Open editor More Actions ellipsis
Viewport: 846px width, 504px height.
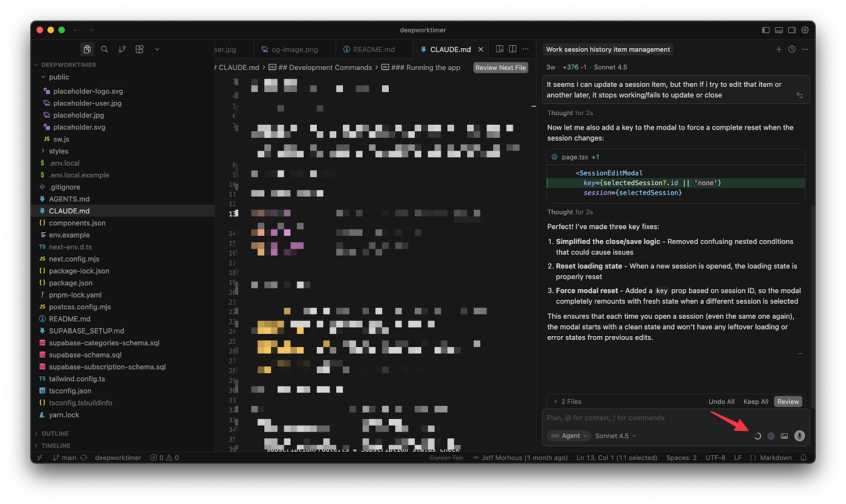tap(526, 49)
